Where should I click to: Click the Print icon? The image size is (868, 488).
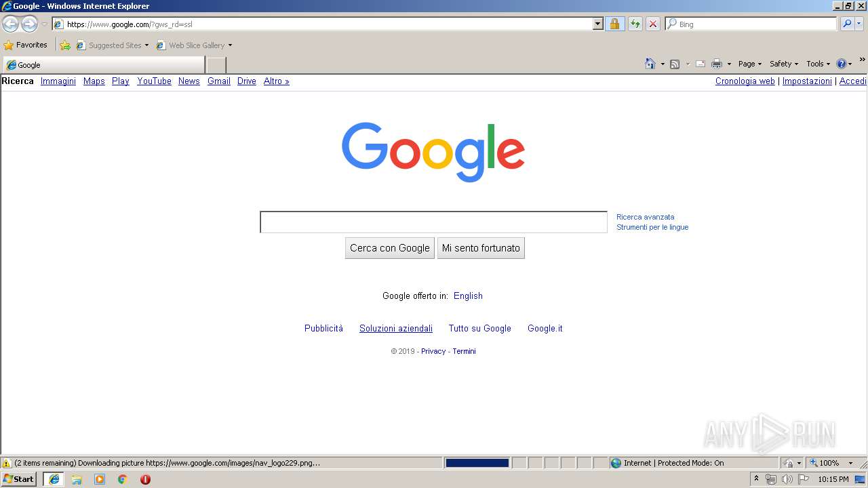coord(717,64)
